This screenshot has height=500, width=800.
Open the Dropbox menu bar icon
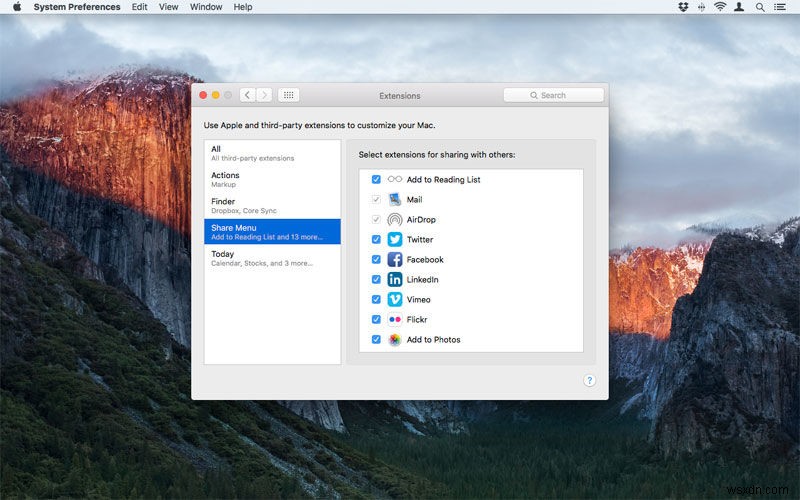683,7
